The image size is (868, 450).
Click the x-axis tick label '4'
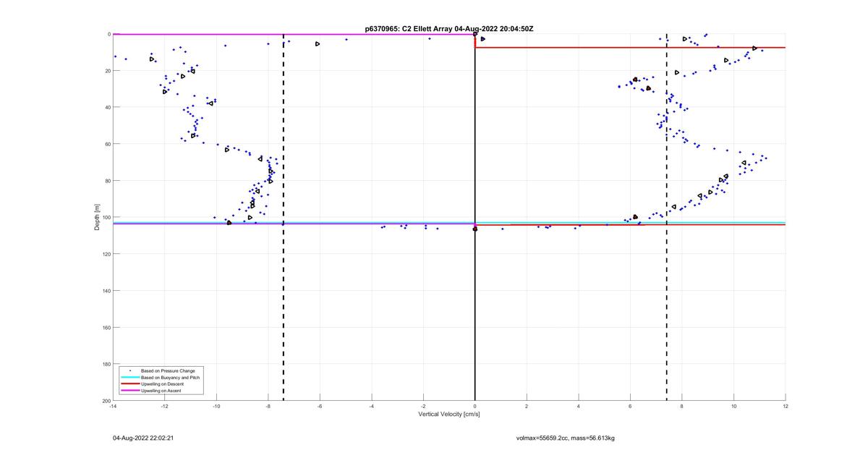click(x=579, y=406)
